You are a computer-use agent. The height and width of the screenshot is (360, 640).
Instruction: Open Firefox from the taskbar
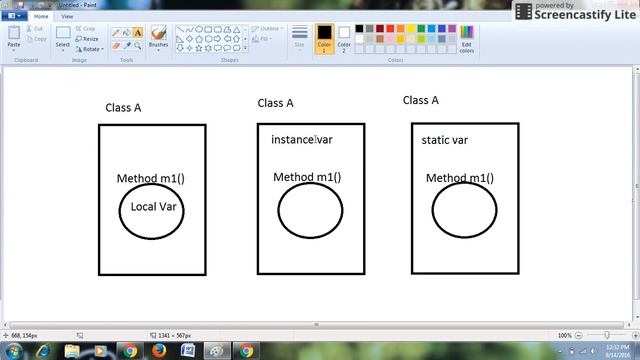point(159,351)
